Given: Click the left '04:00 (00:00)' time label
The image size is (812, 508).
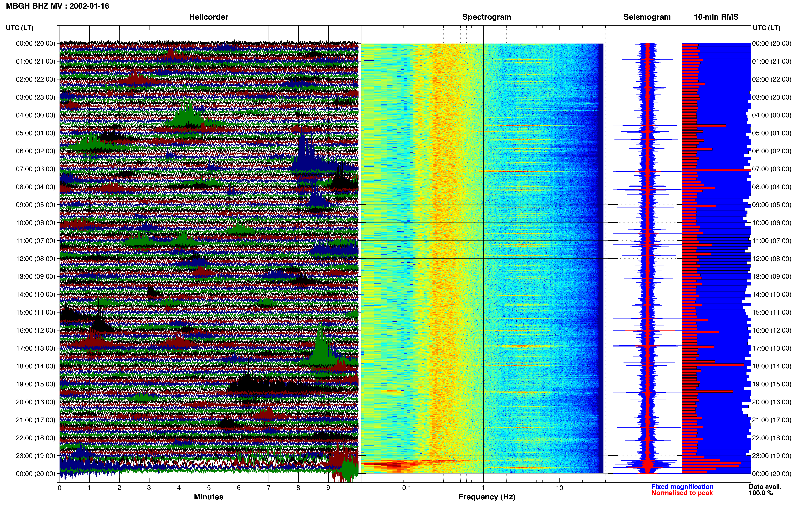Looking at the screenshot, I should [x=36, y=115].
